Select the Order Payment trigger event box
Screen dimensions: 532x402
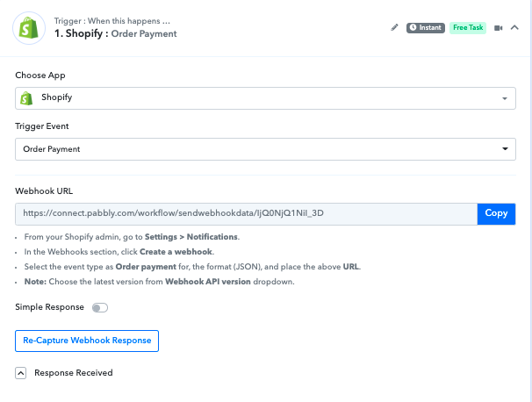(x=265, y=149)
